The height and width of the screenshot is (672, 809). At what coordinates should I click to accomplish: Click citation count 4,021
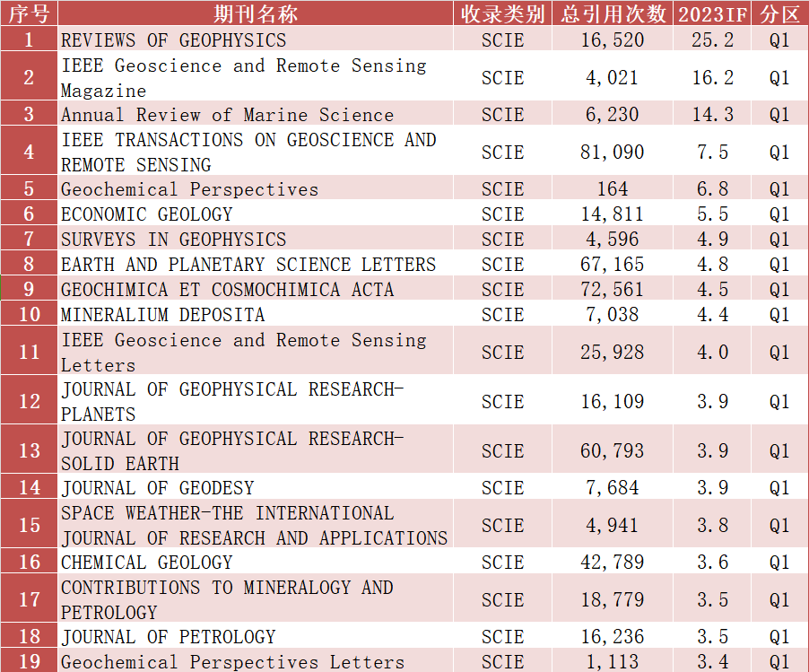(x=613, y=77)
